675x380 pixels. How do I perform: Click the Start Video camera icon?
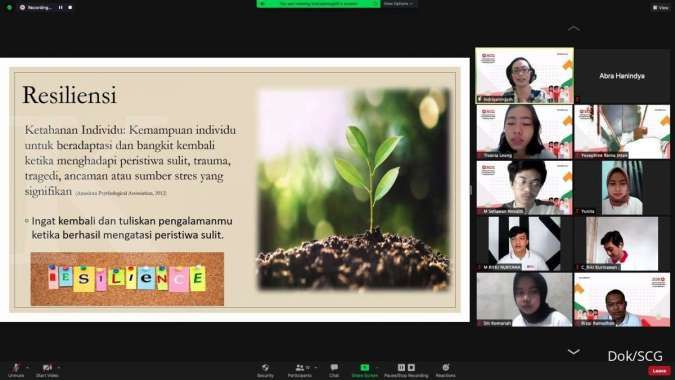coord(47,368)
